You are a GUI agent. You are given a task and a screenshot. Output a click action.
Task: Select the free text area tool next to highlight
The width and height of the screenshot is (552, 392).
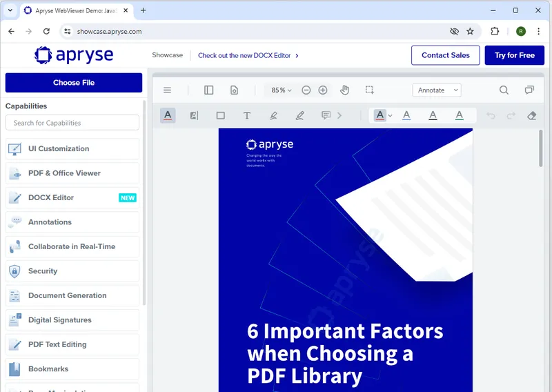[x=195, y=115]
